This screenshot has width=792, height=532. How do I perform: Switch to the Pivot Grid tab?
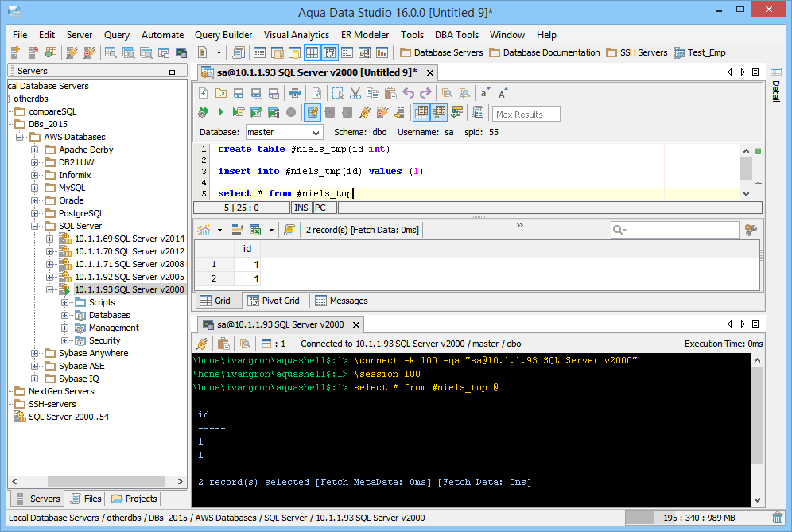[x=274, y=301]
